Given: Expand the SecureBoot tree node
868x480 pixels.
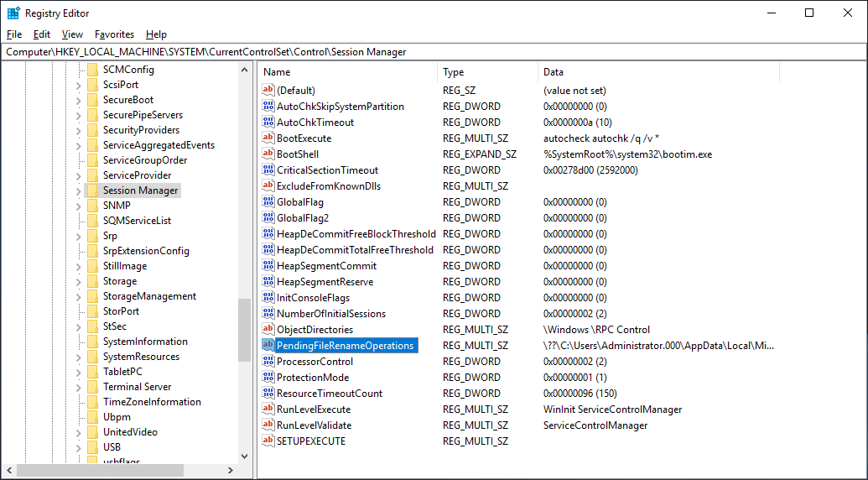Looking at the screenshot, I should click(79, 100).
